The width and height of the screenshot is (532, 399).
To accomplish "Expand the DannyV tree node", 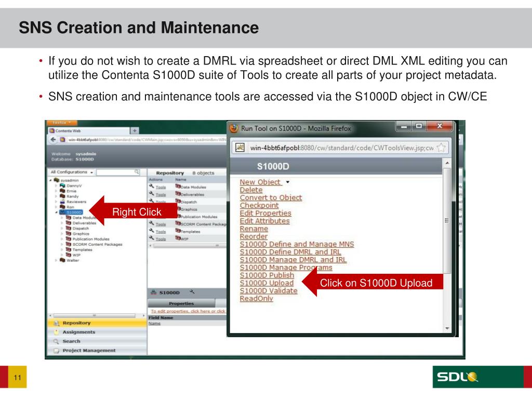I will [x=56, y=185].
